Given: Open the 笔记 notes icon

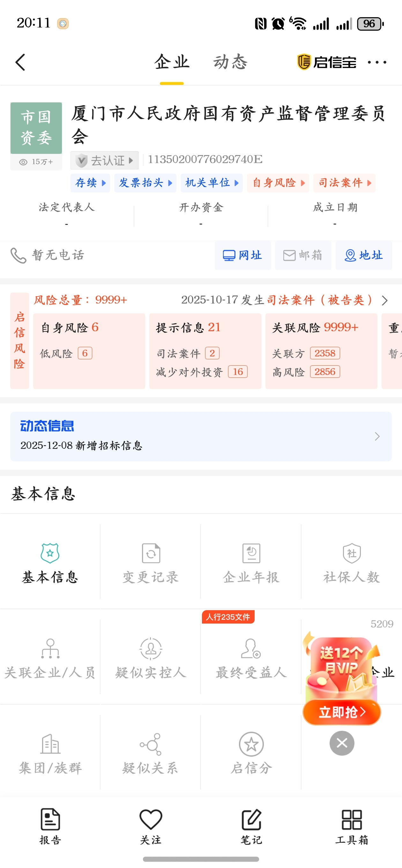Looking at the screenshot, I should [251, 819].
